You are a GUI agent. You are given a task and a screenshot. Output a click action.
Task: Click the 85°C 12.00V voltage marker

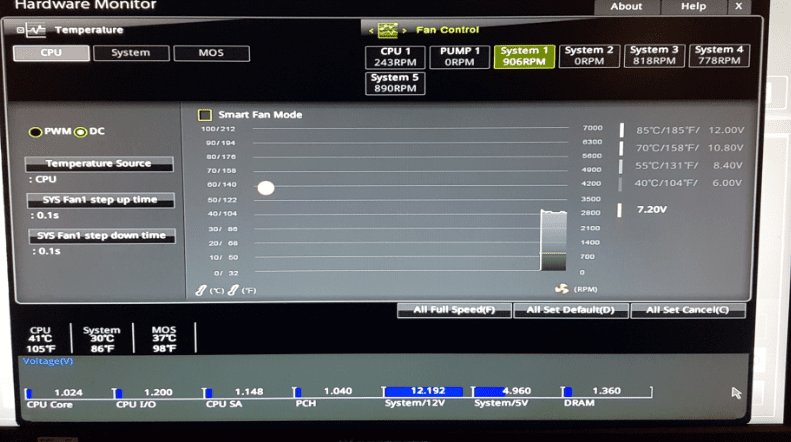pyautogui.click(x=622, y=130)
